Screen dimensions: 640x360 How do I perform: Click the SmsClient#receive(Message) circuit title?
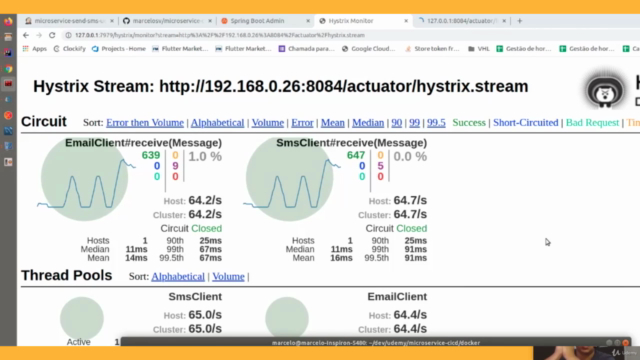tap(351, 143)
